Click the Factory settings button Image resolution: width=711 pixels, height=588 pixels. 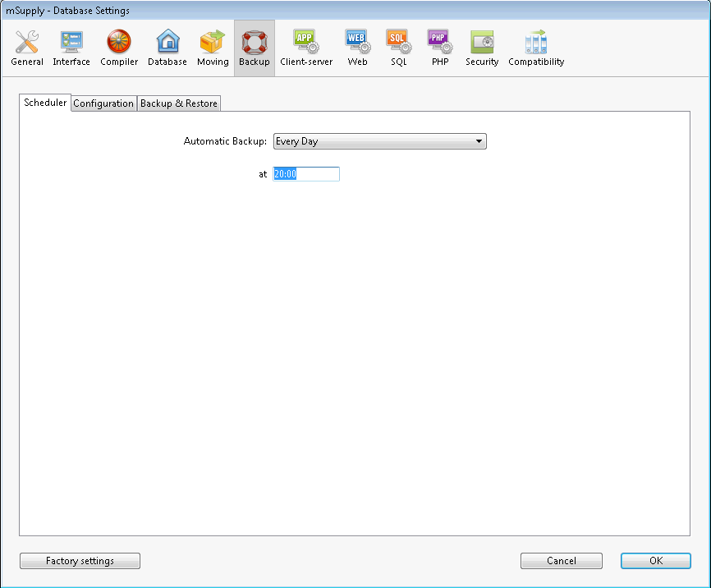click(x=80, y=561)
